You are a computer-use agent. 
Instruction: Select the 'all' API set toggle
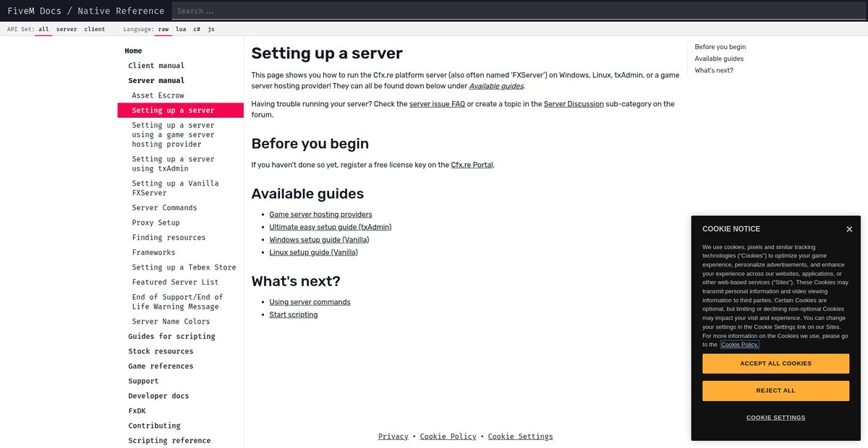[43, 30]
